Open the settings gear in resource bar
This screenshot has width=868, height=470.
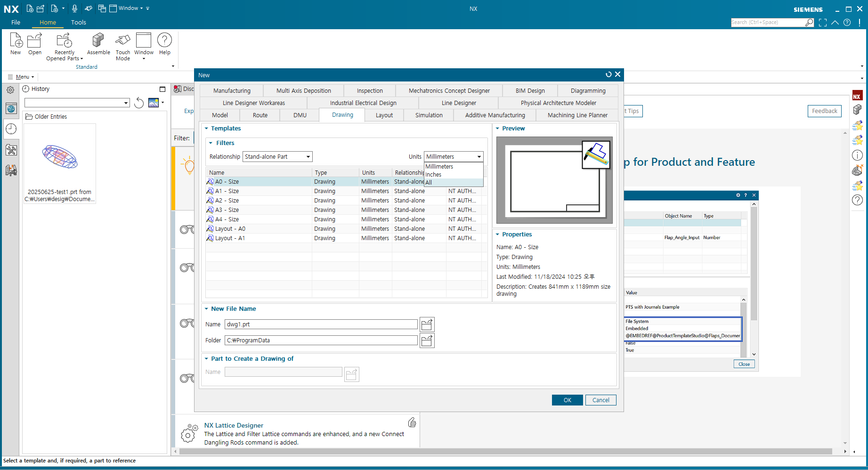click(10, 90)
